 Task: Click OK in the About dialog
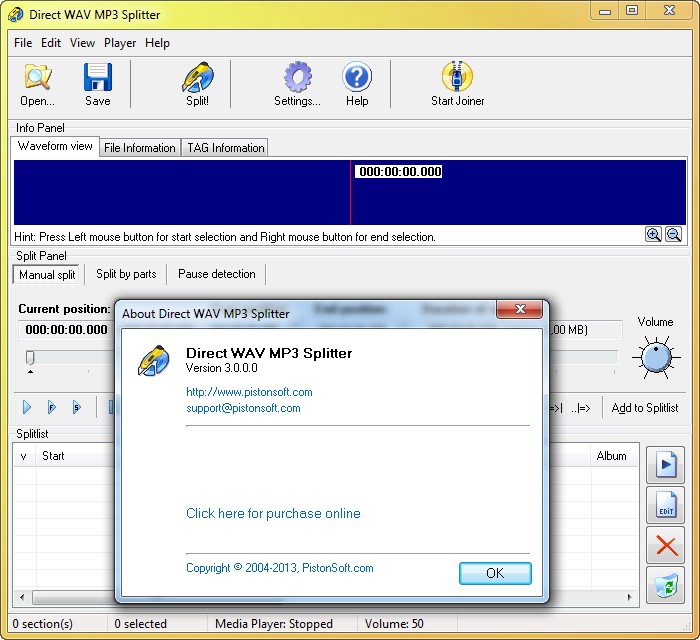pyautogui.click(x=495, y=573)
